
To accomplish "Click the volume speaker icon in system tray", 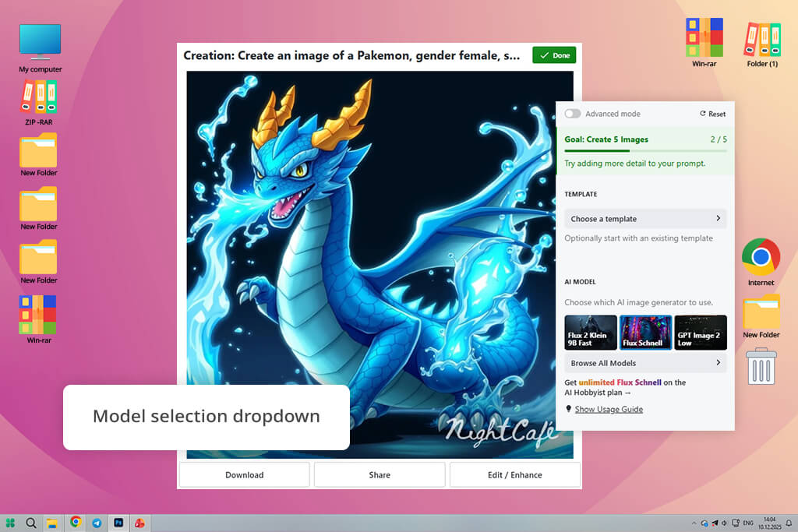I will click(x=724, y=523).
